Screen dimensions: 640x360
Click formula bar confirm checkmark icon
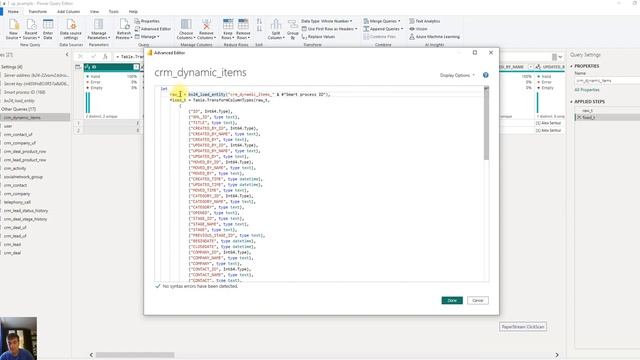(x=93, y=57)
